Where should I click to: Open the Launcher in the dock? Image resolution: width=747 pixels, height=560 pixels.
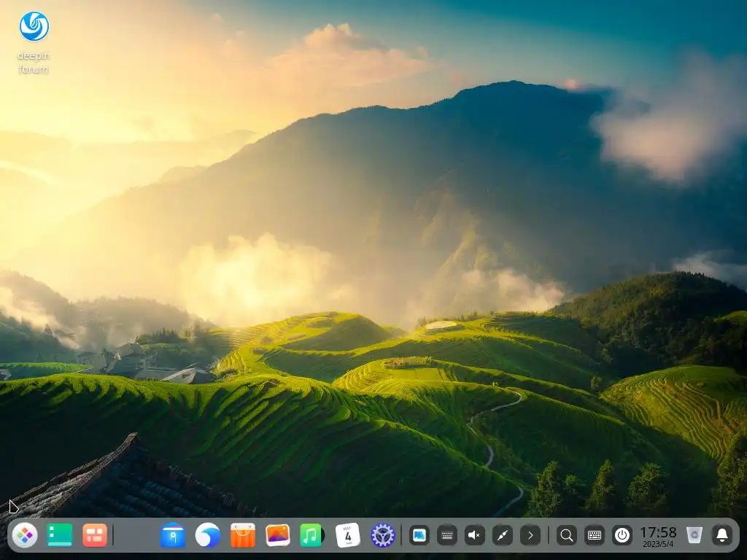[25, 535]
